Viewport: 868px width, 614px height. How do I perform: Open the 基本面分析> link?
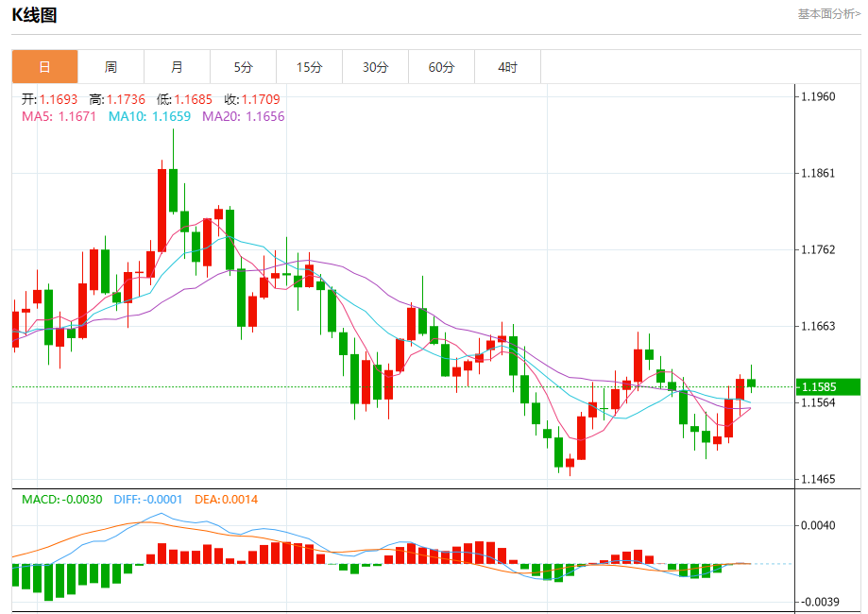[828, 14]
